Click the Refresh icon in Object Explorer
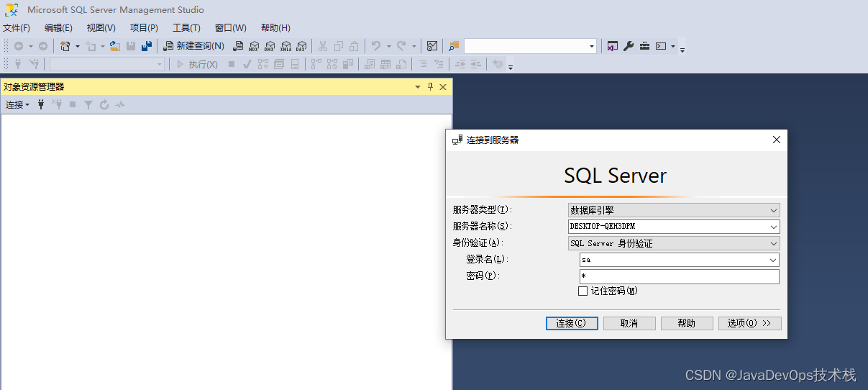 (104, 105)
